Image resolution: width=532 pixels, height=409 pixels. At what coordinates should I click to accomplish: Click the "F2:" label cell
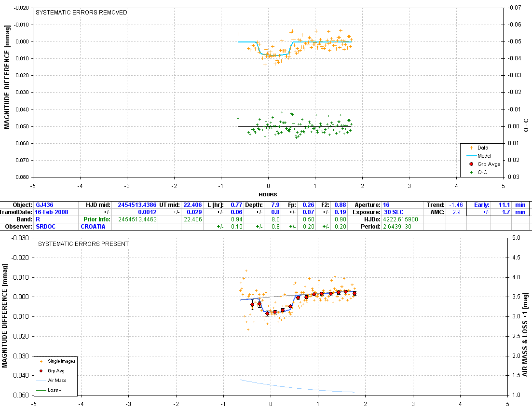pos(326,205)
